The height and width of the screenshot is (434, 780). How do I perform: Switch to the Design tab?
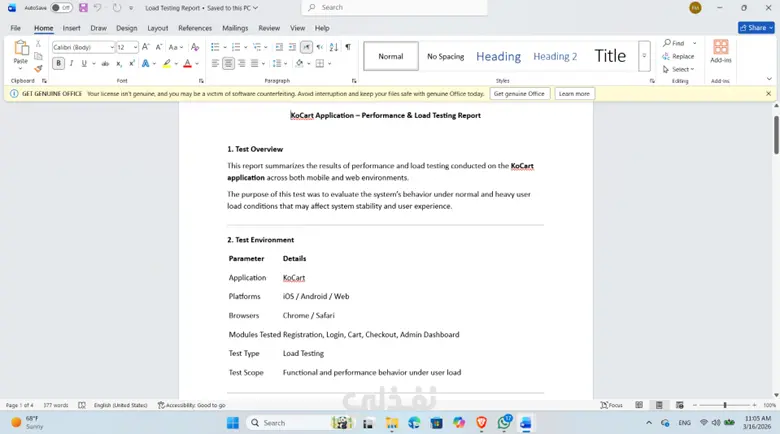(x=126, y=28)
